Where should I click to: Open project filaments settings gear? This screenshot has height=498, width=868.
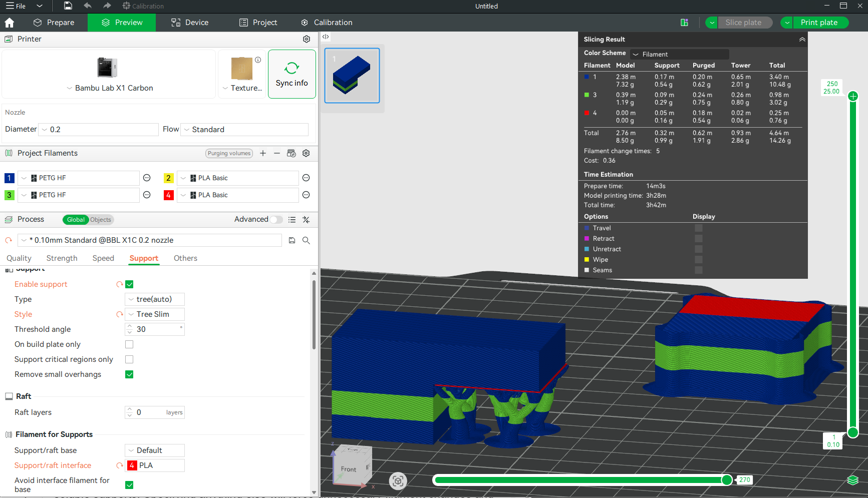point(306,153)
